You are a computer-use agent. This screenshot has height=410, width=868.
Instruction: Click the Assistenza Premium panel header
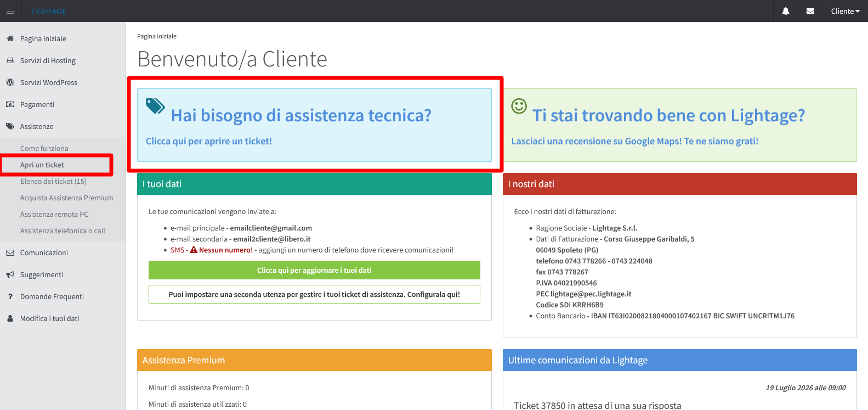[x=314, y=360]
